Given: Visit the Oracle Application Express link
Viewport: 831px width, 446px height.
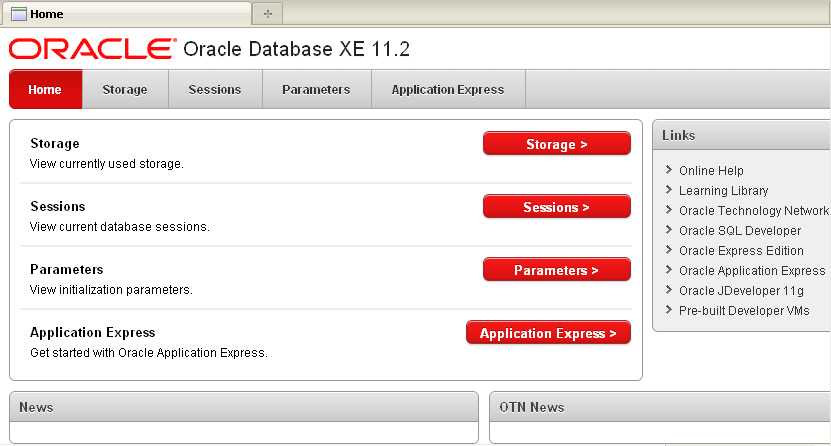Looking at the screenshot, I should (x=752, y=270).
